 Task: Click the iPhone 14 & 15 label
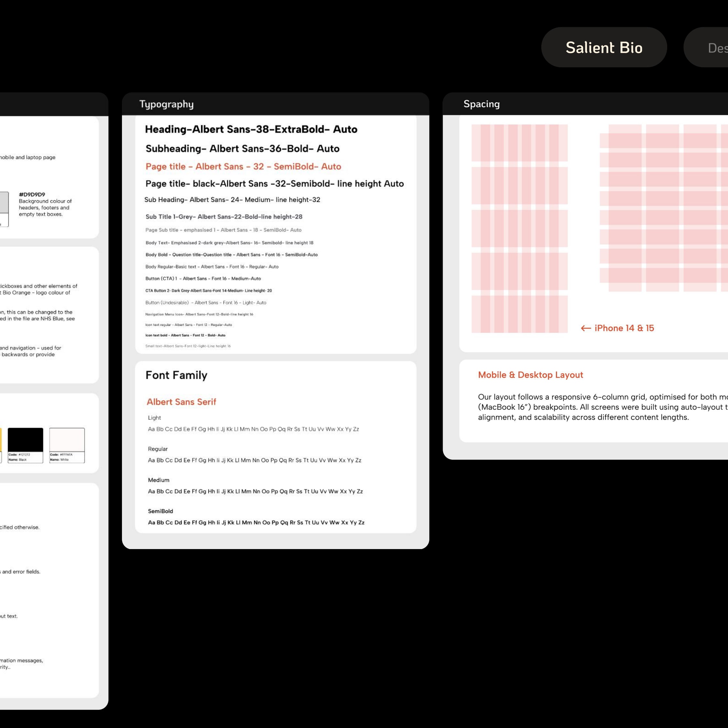(x=624, y=328)
